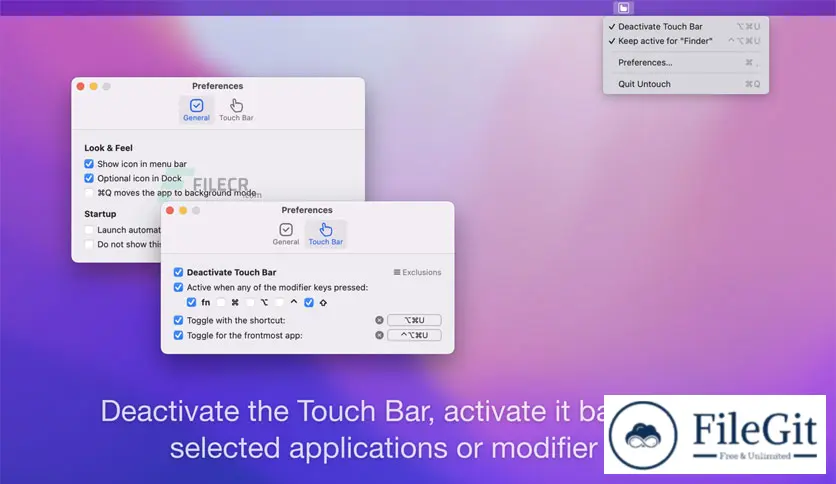Viewport: 836px width, 484px height.
Task: Minimize the back Preferences window with yellow button
Action: click(93, 86)
